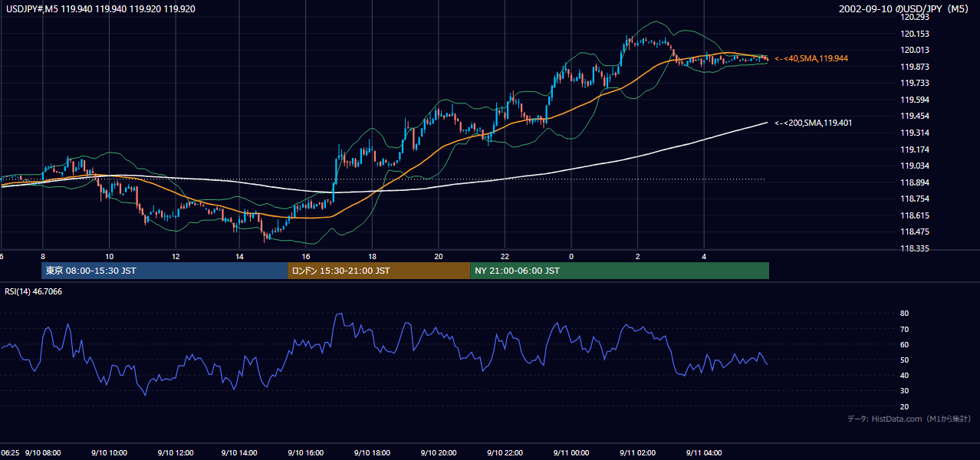This screenshot has width=980, height=460.
Task: Click price axis value 118.615
Action: 914,215
